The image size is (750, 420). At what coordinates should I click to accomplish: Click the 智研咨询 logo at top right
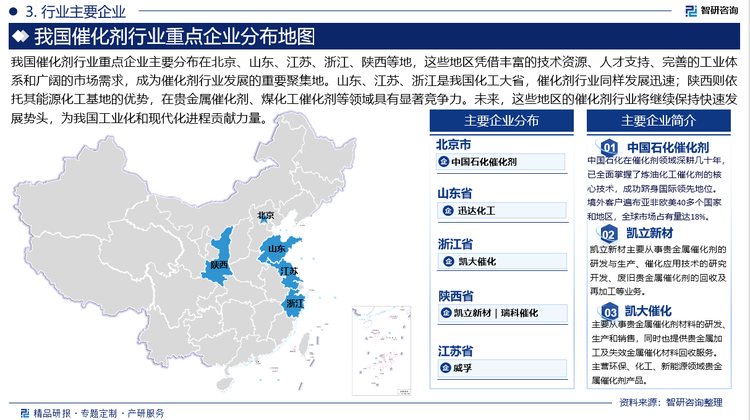(x=711, y=11)
